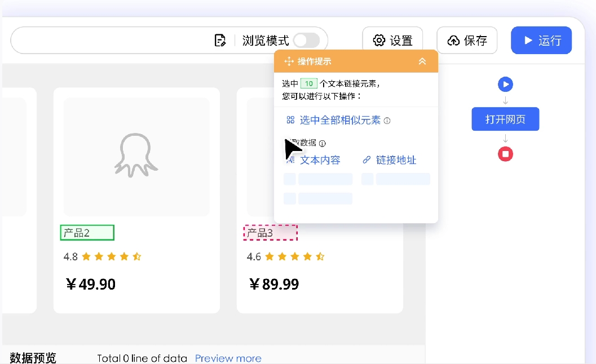Screen dimensions: 596x364
Task: Click the star rating of 产品3
Action: pyautogui.click(x=294, y=256)
